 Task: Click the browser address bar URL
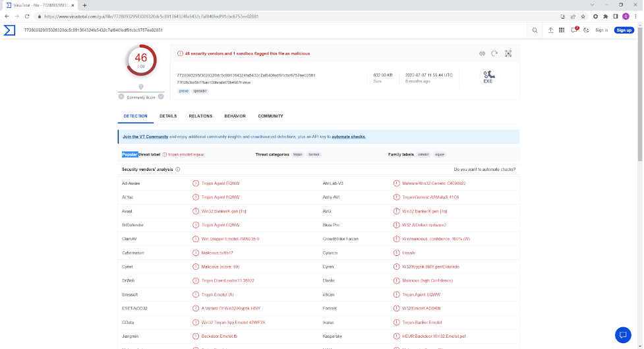(x=151, y=16)
